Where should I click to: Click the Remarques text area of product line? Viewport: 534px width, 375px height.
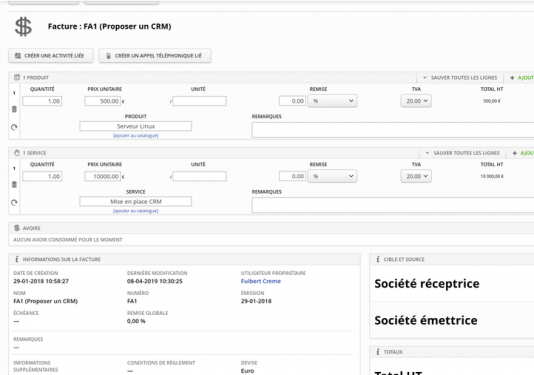click(393, 130)
